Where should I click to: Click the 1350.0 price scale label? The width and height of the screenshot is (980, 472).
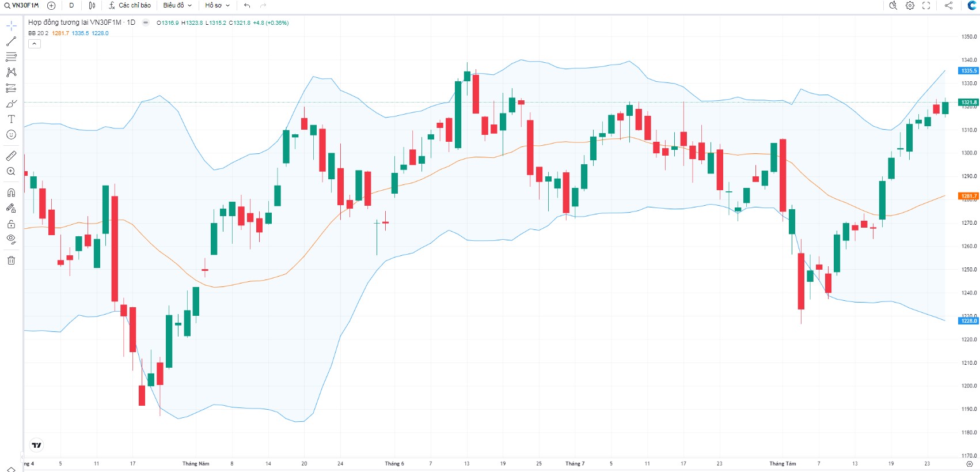(x=969, y=37)
